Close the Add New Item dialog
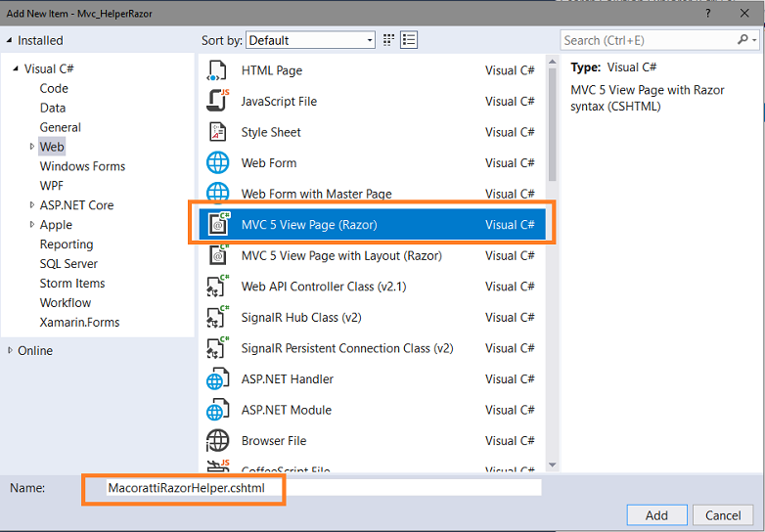 pos(744,13)
